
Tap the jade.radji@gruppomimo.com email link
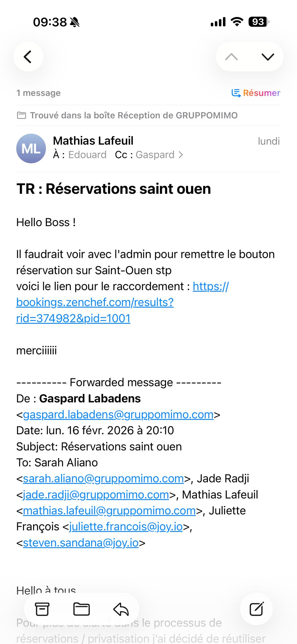96,495
